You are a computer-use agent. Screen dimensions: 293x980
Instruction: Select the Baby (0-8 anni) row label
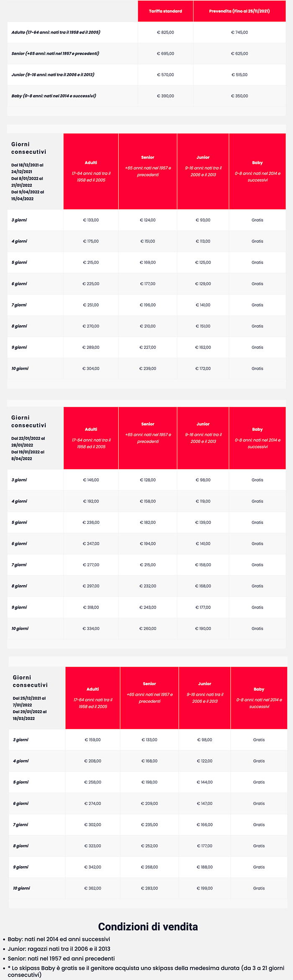54,96
